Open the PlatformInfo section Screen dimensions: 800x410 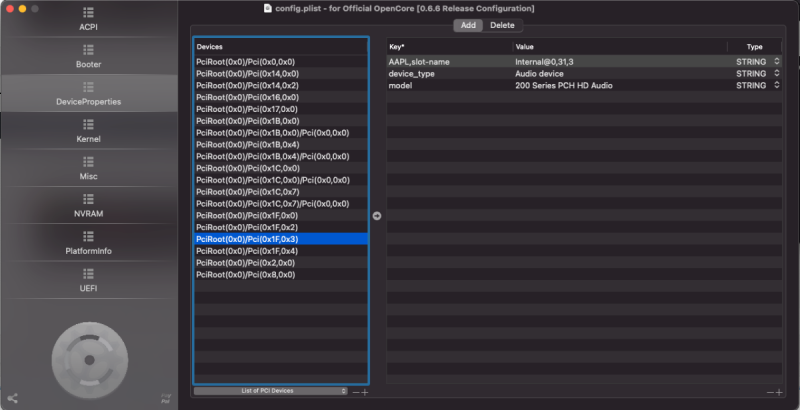click(88, 243)
